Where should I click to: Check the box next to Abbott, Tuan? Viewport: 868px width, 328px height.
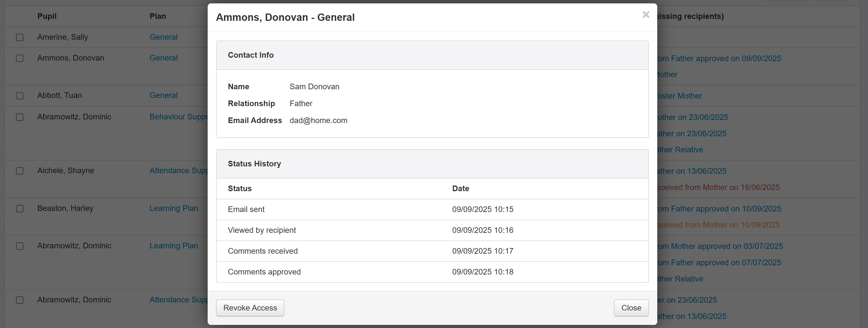click(x=20, y=96)
